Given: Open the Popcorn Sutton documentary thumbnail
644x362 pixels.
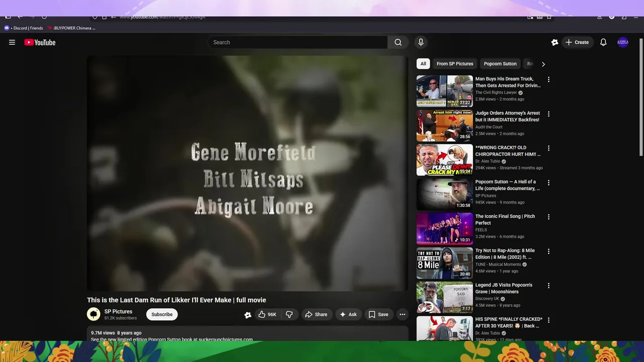Looking at the screenshot, I should click(445, 194).
